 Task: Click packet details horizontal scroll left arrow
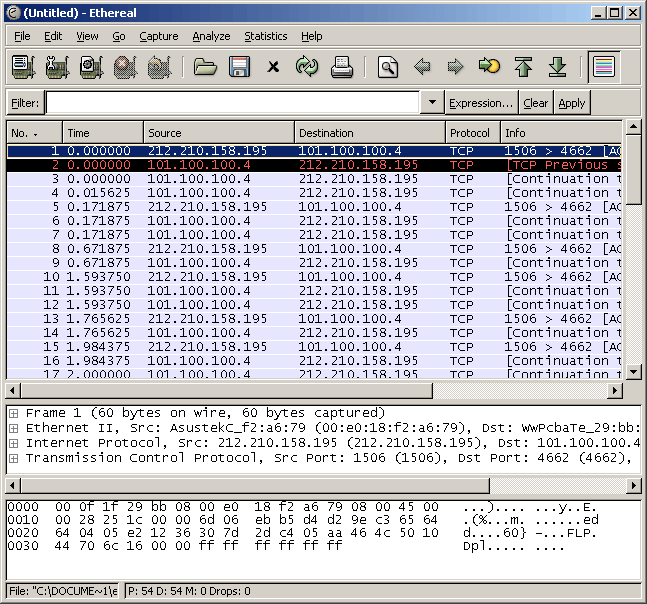coord(13,486)
